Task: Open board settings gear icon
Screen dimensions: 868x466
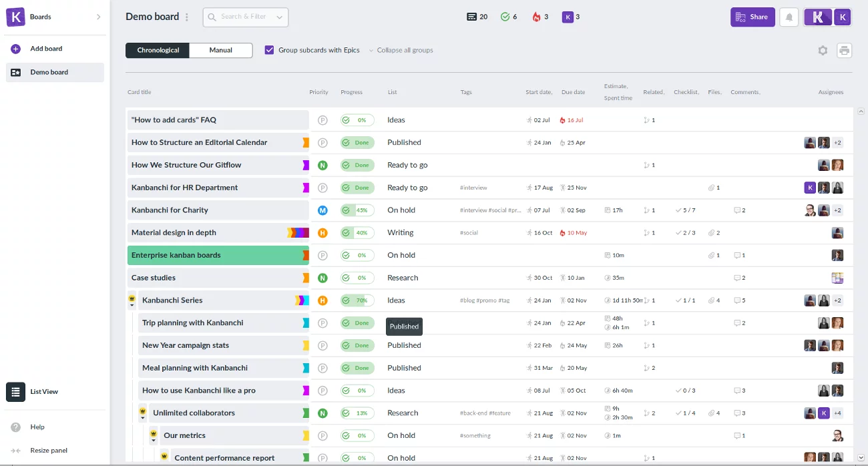Action: [823, 51]
